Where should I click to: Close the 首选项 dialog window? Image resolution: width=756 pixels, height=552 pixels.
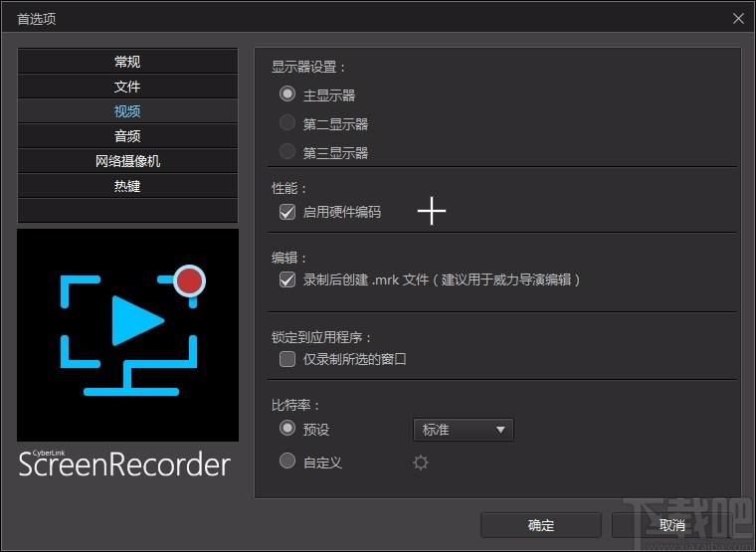738,18
